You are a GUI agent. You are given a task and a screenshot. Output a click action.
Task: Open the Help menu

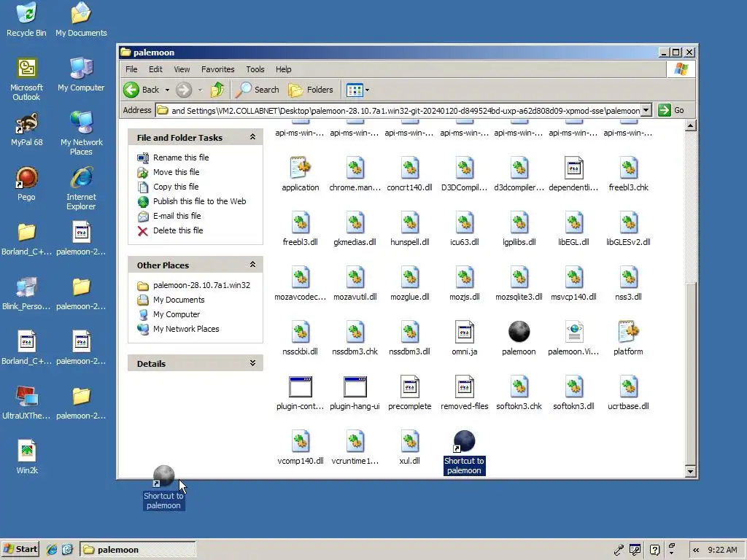point(283,69)
